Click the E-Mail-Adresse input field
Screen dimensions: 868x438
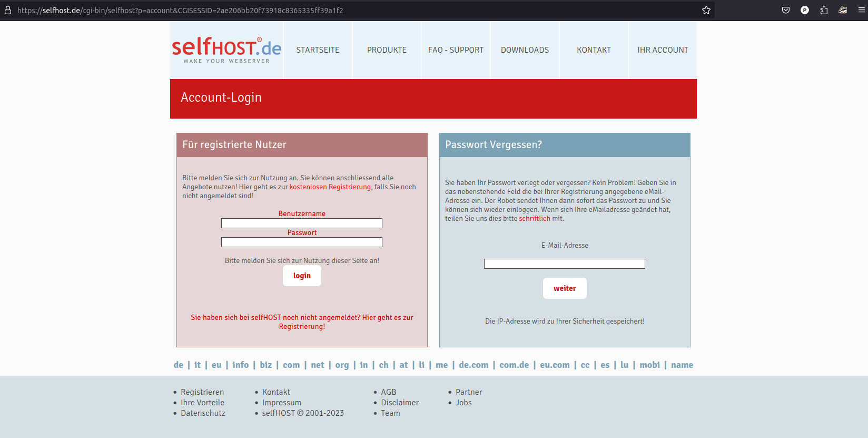[565, 264]
